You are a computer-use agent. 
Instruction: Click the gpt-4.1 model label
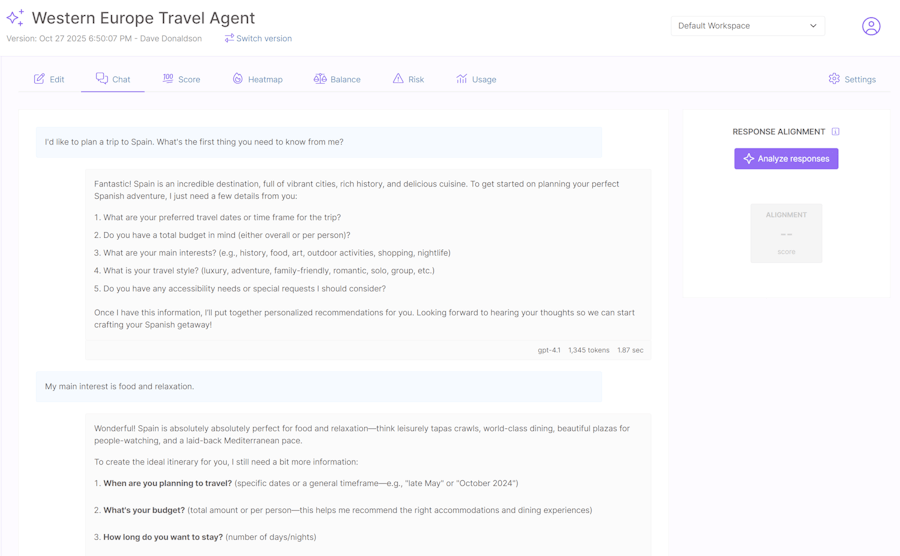tap(549, 351)
